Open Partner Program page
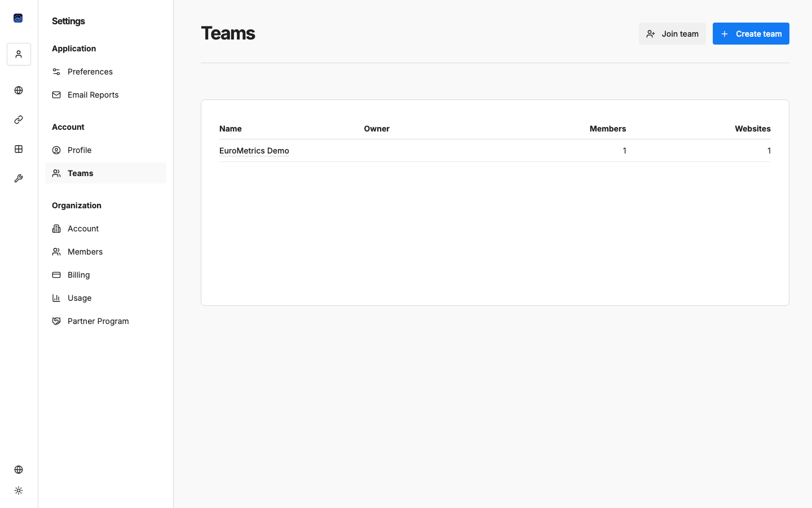 point(105,321)
